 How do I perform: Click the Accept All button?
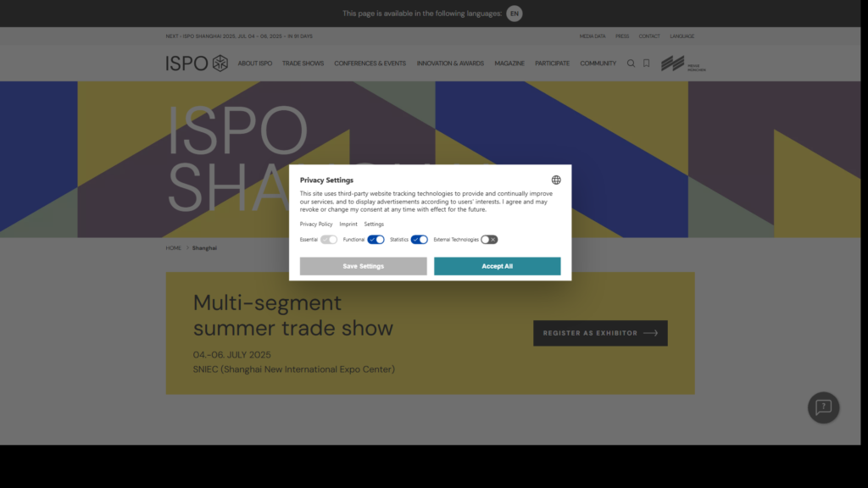497,266
